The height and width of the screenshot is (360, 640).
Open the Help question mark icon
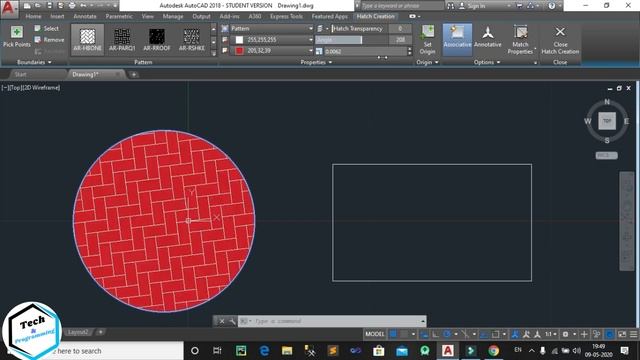point(552,6)
